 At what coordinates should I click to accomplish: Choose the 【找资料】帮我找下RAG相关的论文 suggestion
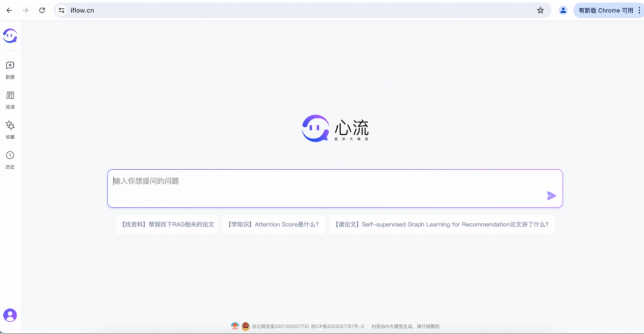pyautogui.click(x=167, y=224)
